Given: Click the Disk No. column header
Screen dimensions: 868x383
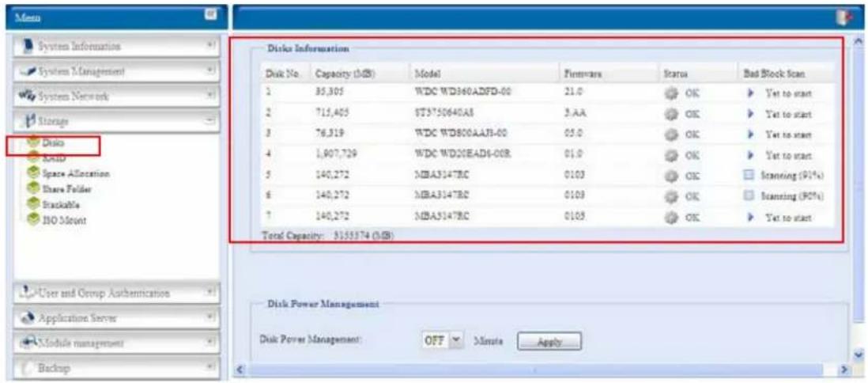Looking at the screenshot, I should coord(281,73).
